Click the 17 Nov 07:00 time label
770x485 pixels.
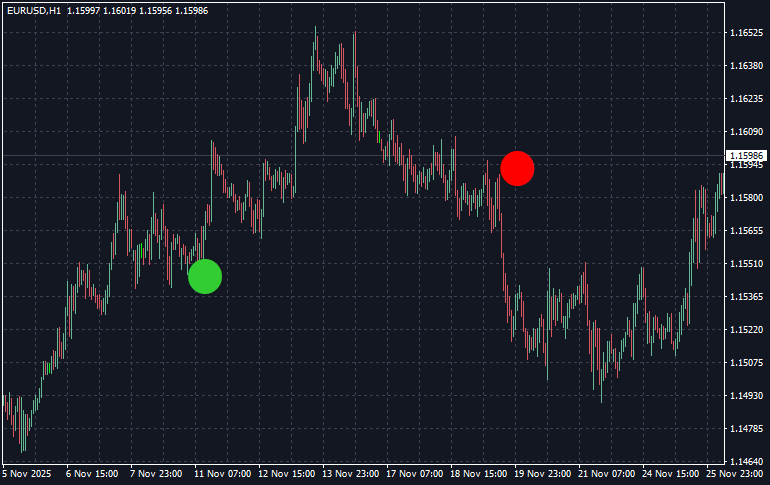coord(414,474)
